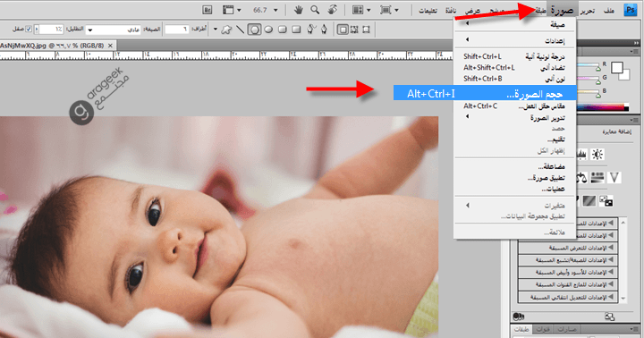Launch Adobe Bridge with the Br icon
Viewport: 644px width, 338px height.
point(208,10)
